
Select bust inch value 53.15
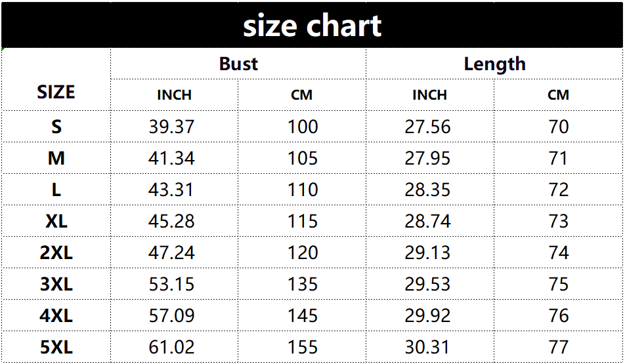(x=171, y=284)
